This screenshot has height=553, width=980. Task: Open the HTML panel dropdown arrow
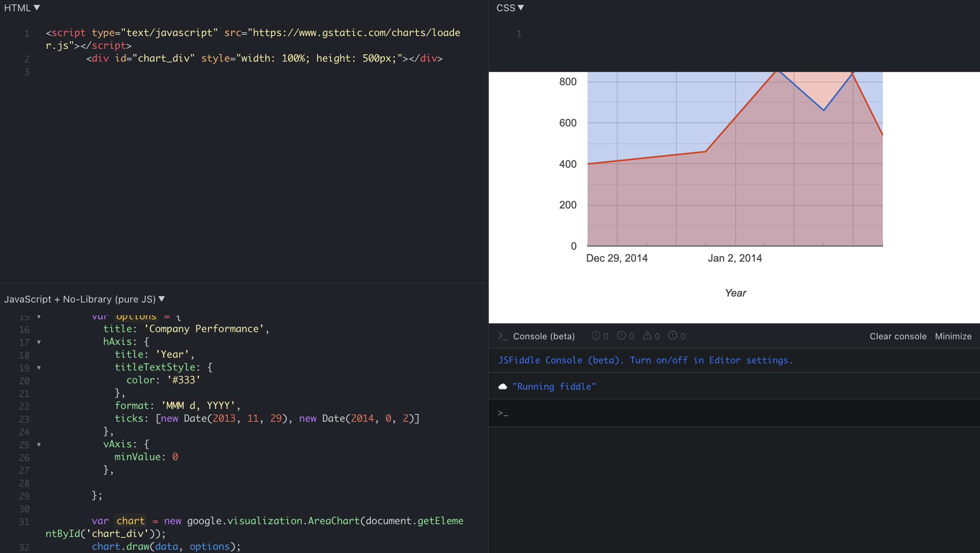click(37, 8)
